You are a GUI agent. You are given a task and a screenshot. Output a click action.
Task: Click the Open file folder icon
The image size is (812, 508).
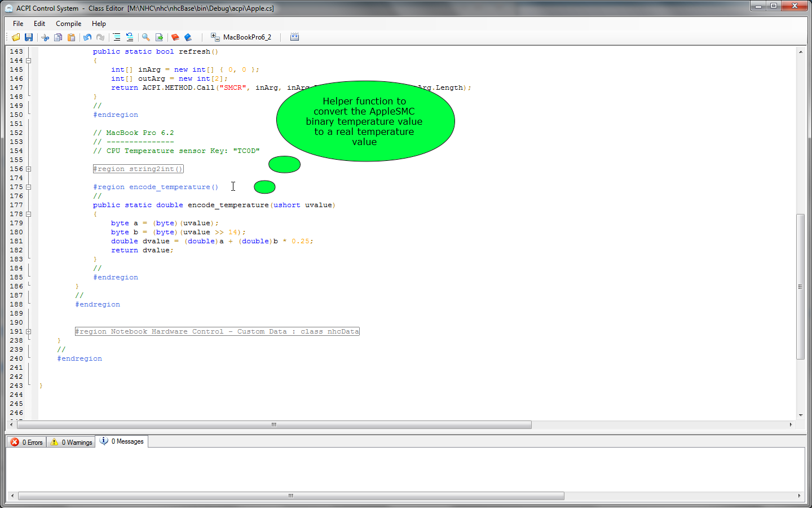click(x=16, y=37)
